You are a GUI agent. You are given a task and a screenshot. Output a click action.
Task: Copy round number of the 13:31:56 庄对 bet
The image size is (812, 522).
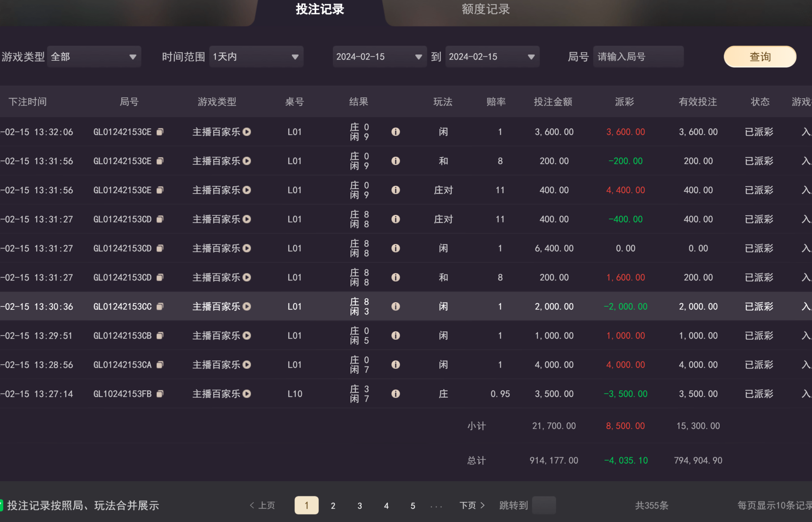tap(160, 190)
